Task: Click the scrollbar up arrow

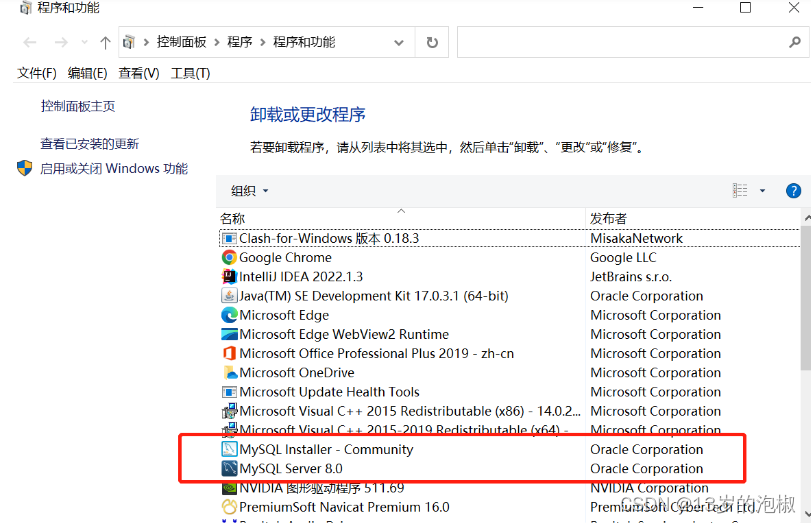Action: (807, 218)
